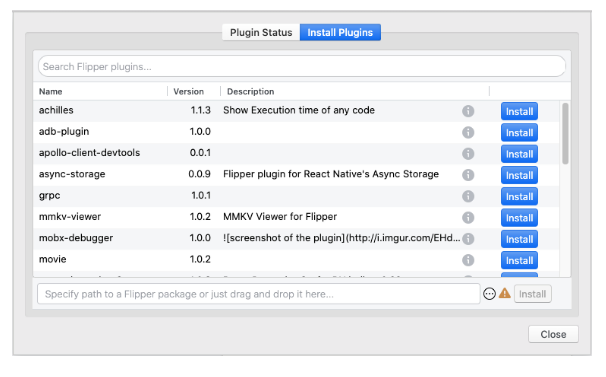Click version 1.1.3 of achilles
Image resolution: width=606 pixels, height=377 pixels.
pyautogui.click(x=201, y=110)
